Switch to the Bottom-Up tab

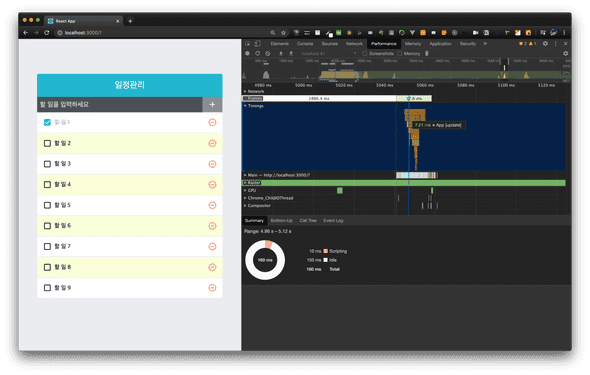tap(281, 220)
